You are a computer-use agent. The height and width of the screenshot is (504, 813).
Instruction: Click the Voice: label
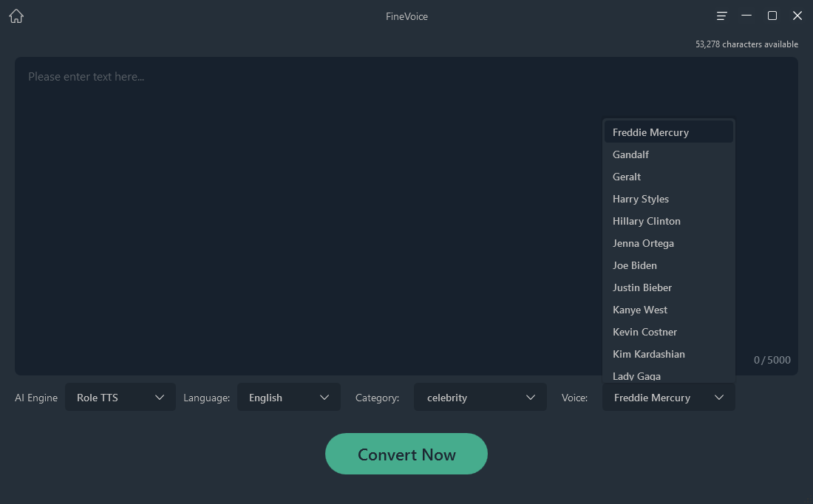[574, 398]
